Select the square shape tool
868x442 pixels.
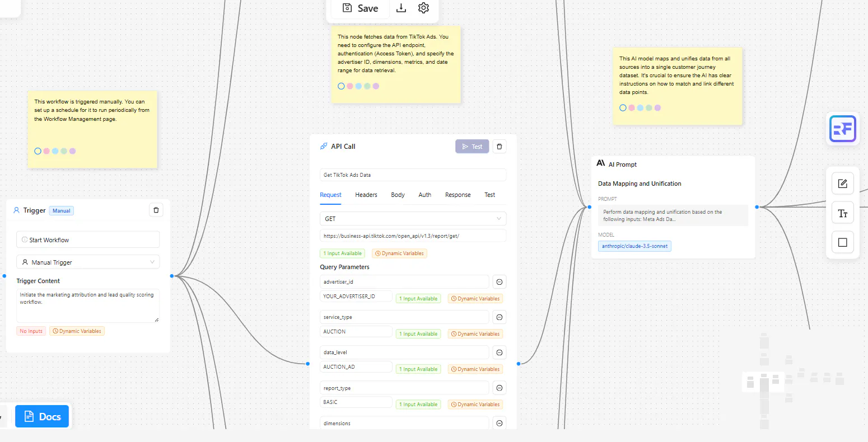point(842,242)
